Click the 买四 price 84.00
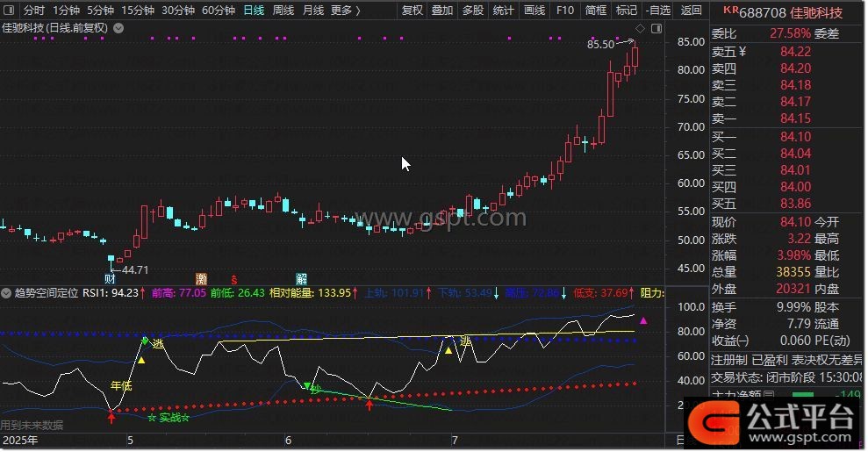Screen dimensions: 868x452 pos(795,186)
